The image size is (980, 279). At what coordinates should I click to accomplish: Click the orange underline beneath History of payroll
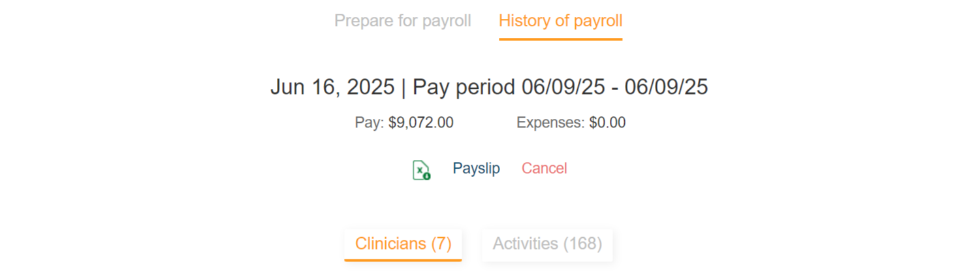click(x=560, y=39)
